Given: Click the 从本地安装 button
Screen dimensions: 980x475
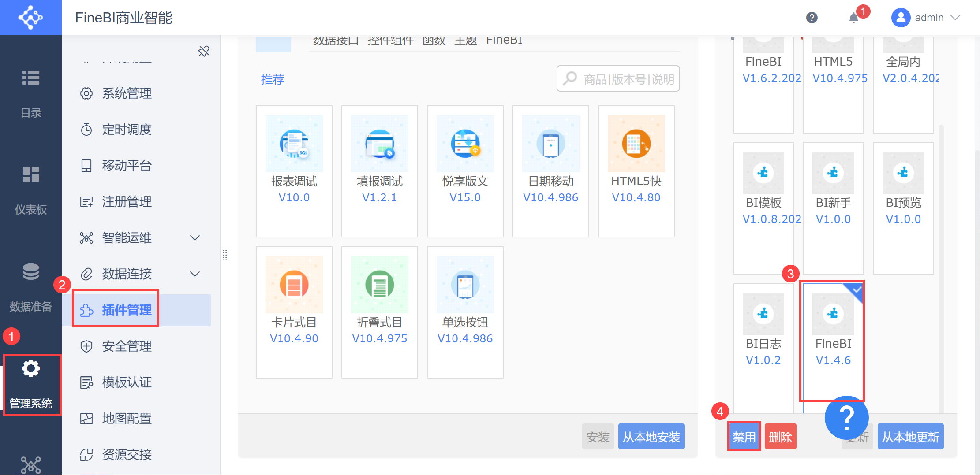Looking at the screenshot, I should (651, 437).
